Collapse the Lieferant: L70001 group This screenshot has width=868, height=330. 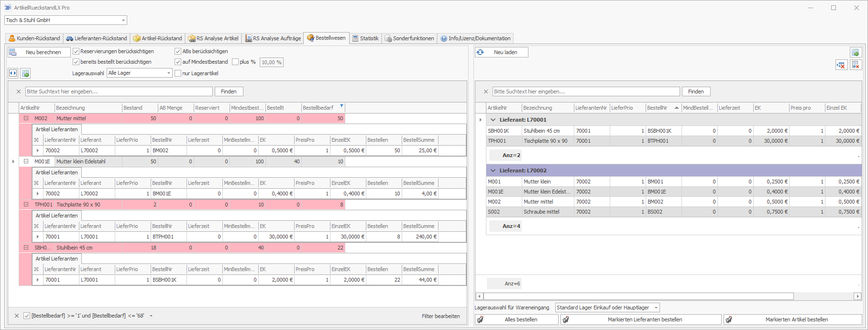coord(493,120)
